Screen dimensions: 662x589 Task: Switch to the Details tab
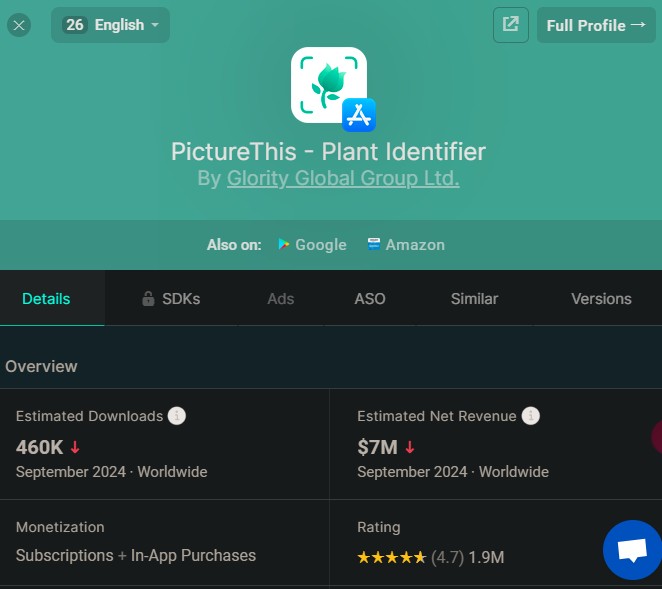46,299
